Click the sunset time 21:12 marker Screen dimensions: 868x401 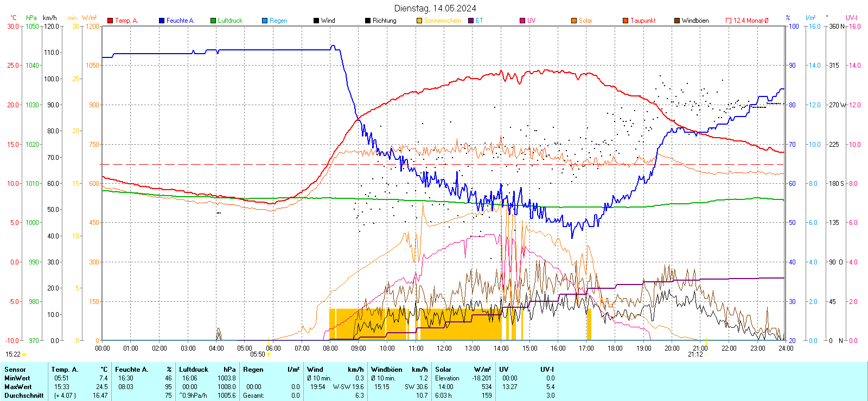point(695,354)
